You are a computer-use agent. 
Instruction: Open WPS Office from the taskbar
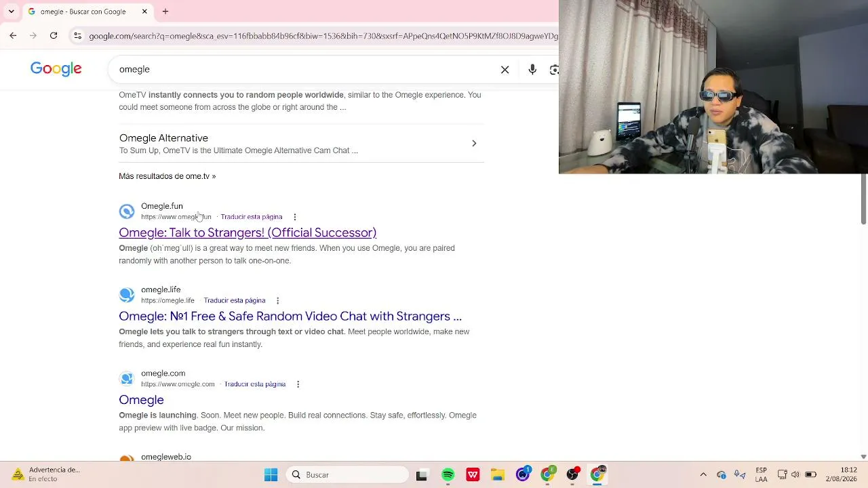(x=473, y=474)
